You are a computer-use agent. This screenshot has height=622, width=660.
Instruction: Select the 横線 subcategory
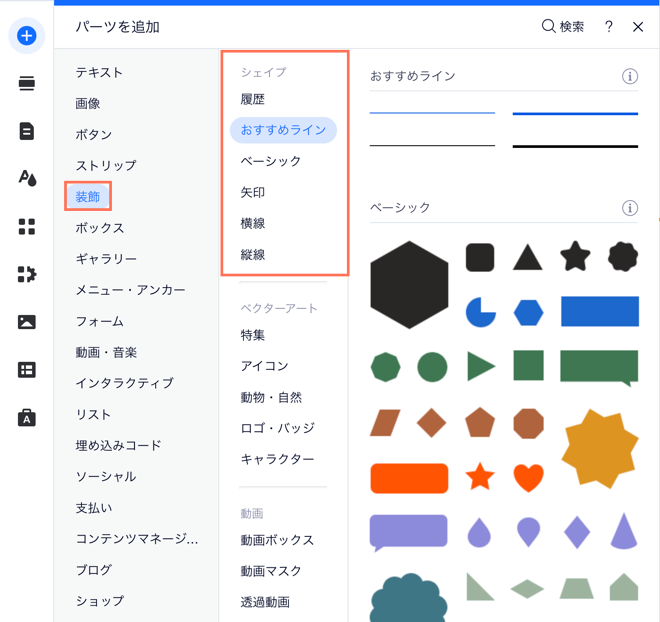point(253,223)
